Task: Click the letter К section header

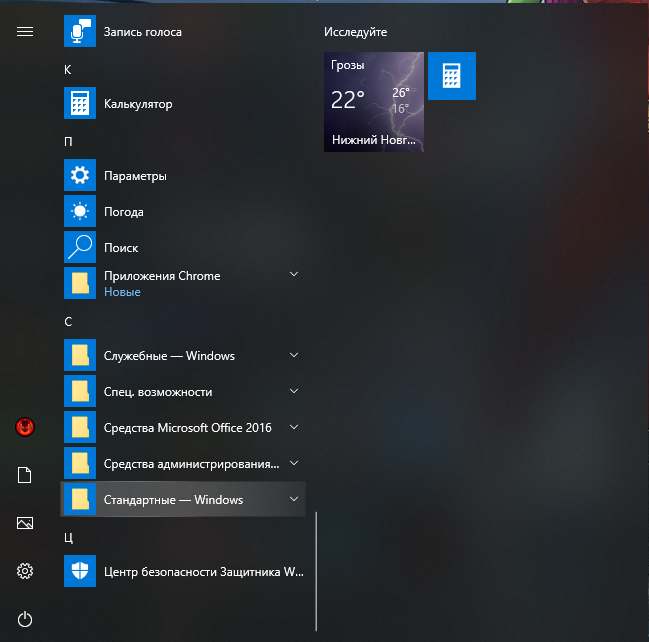Action: (x=68, y=70)
